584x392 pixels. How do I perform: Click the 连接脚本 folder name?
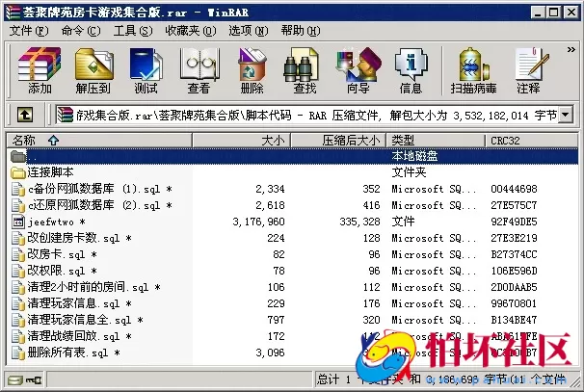coord(50,172)
